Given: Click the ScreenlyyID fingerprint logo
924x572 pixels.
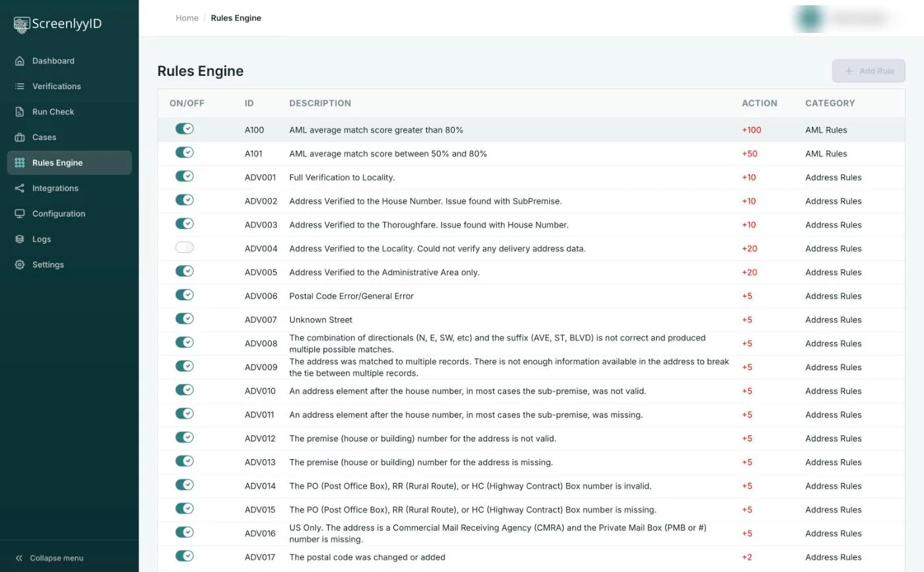Looking at the screenshot, I should (22, 25).
